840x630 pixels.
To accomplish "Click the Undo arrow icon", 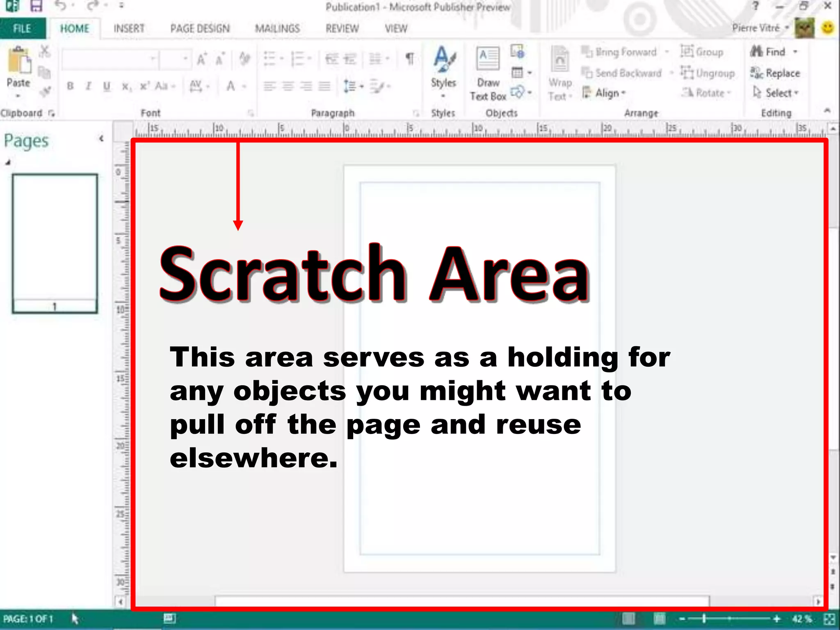I will click(x=61, y=6).
